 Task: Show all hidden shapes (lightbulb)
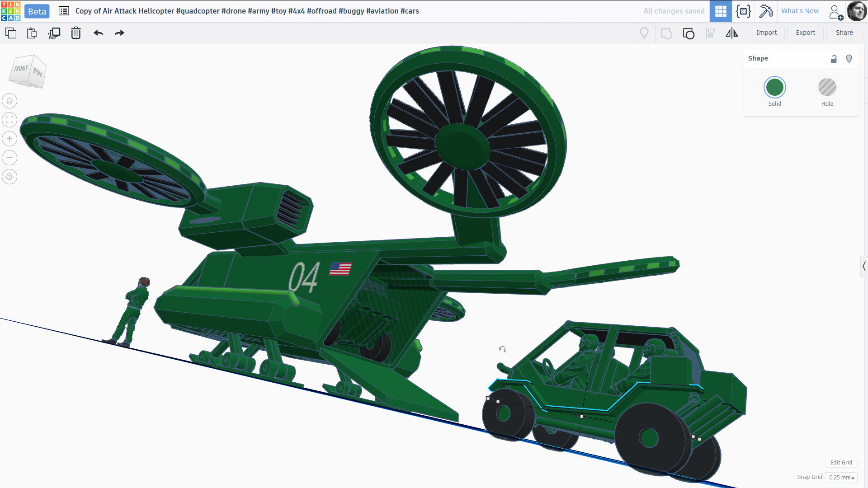644,33
